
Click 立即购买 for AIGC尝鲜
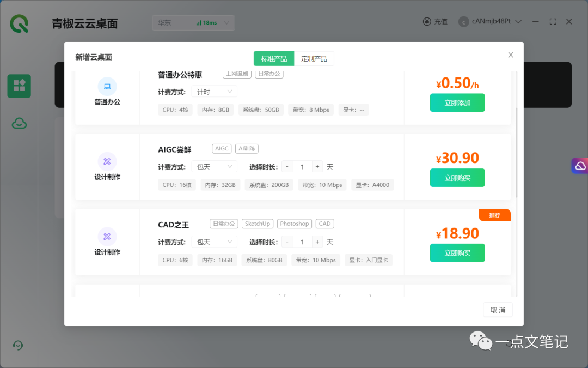(x=457, y=178)
